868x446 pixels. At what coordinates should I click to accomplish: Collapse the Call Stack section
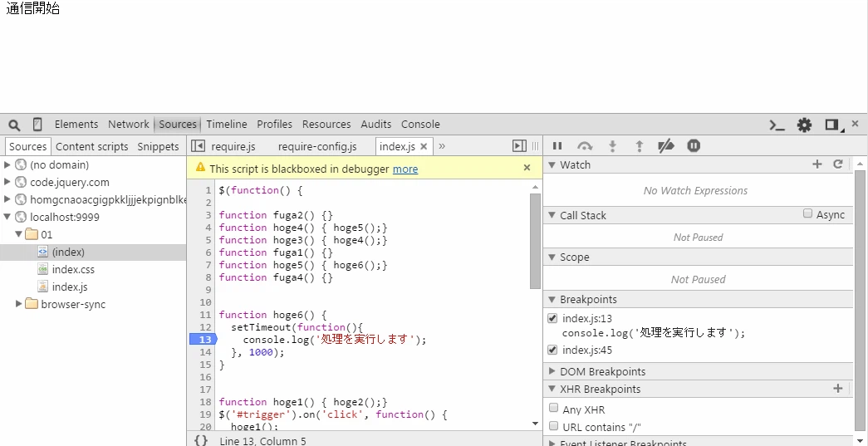click(552, 215)
